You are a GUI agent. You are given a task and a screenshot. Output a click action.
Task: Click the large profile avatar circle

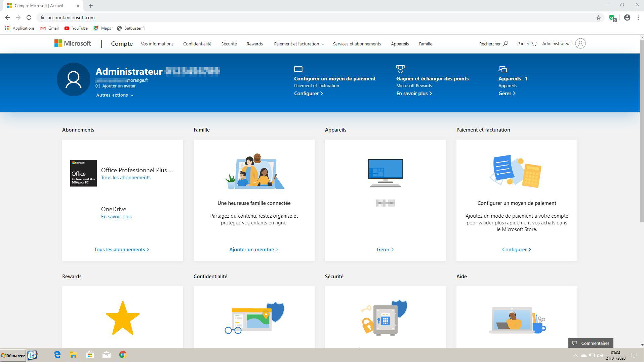[x=73, y=79]
